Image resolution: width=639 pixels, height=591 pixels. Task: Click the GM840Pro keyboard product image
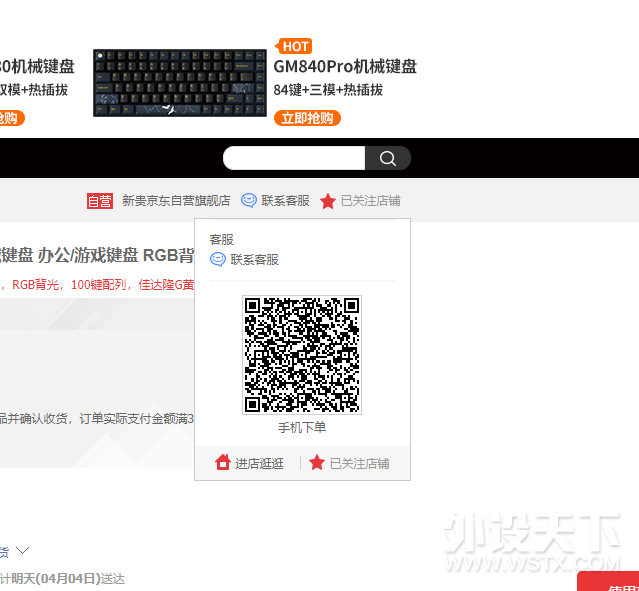pyautogui.click(x=180, y=83)
